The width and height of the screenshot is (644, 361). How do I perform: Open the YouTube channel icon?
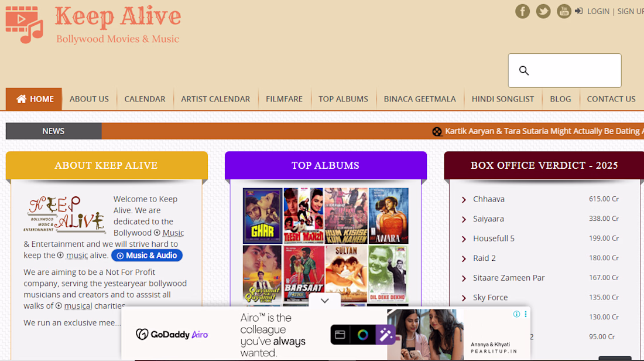tap(564, 11)
